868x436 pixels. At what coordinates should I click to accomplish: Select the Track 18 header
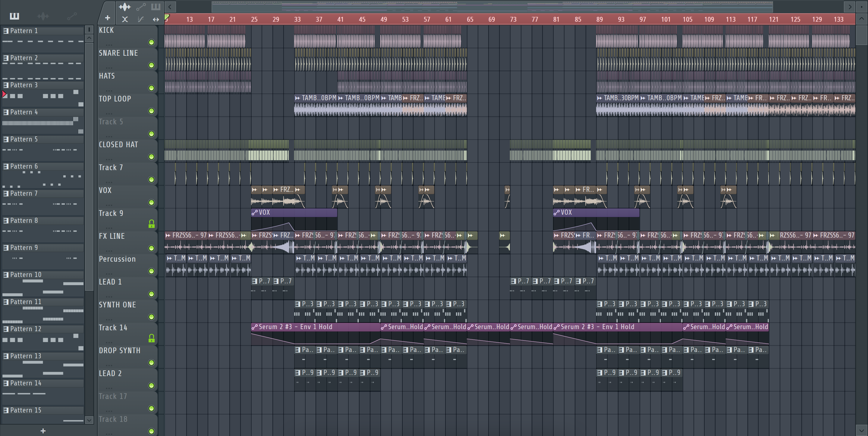click(x=127, y=425)
